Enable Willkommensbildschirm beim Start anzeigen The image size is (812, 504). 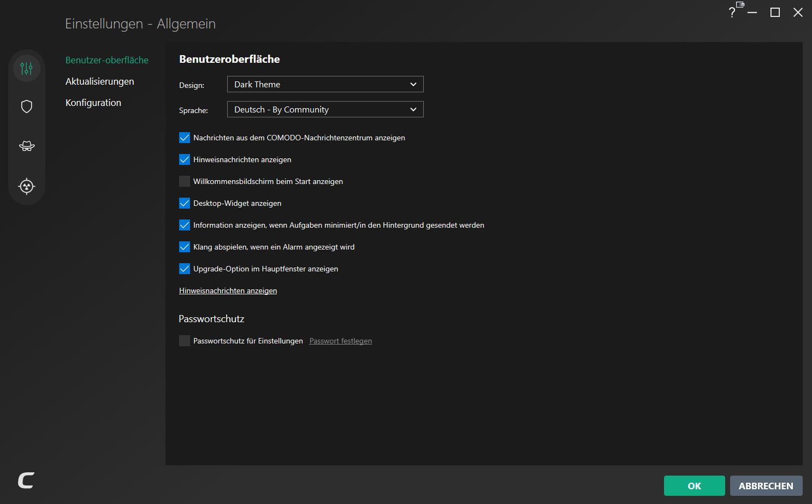(x=185, y=181)
